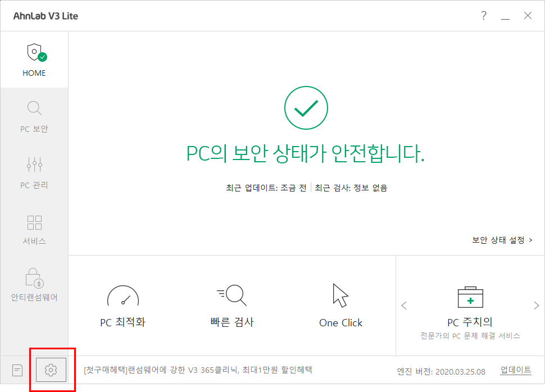Open the HOME shield tab
Image resolution: width=545 pixels, height=392 pixels.
34,60
